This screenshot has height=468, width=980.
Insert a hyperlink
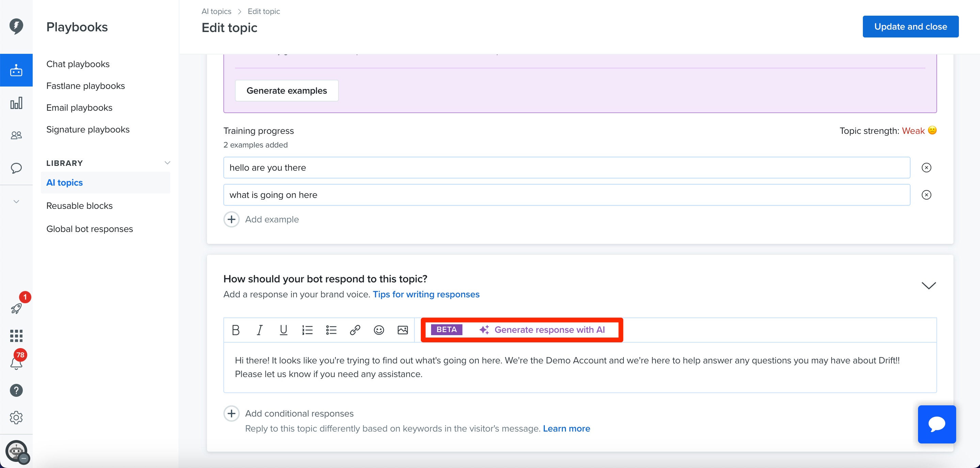pos(355,330)
